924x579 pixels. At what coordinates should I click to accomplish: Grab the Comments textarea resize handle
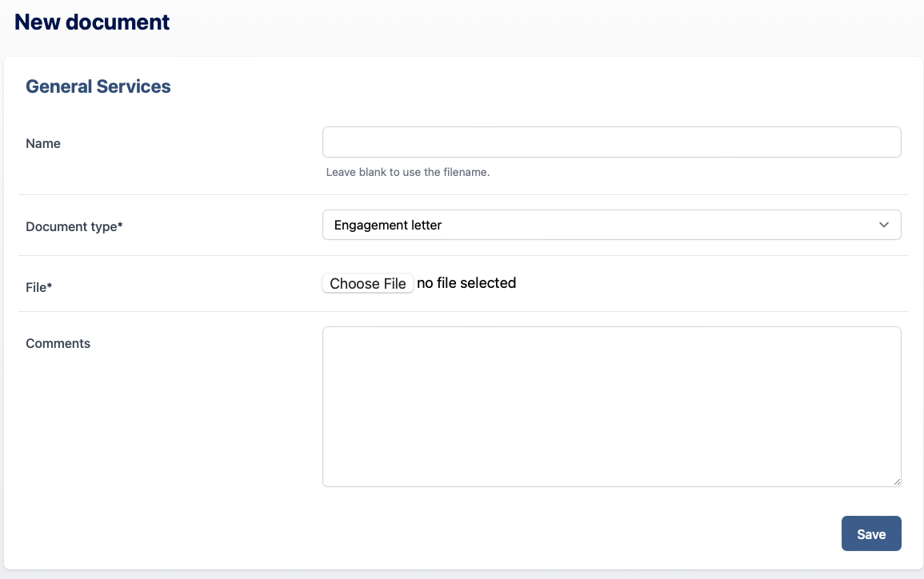pyautogui.click(x=896, y=481)
